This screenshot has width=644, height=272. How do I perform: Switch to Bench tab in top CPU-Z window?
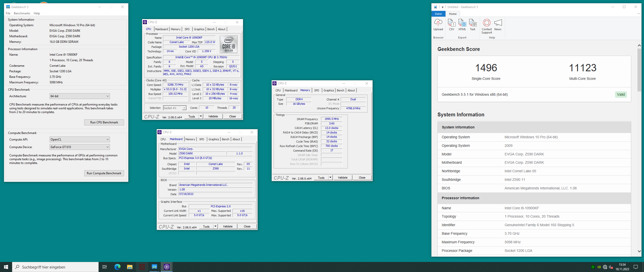[211, 29]
